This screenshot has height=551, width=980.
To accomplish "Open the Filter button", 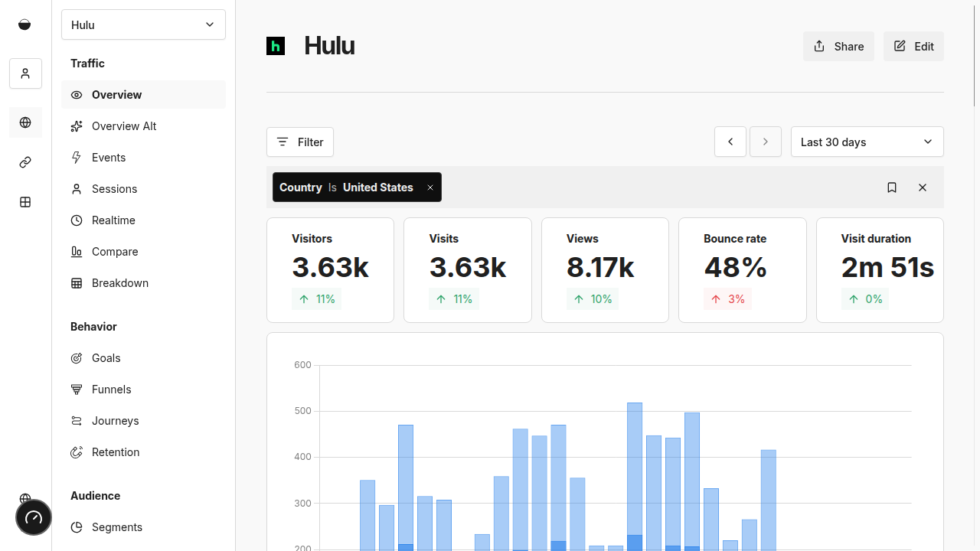I will (300, 142).
